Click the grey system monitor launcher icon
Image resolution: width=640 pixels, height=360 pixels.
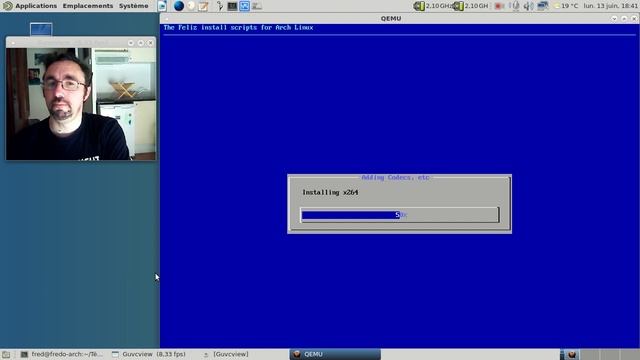pyautogui.click(x=257, y=6)
